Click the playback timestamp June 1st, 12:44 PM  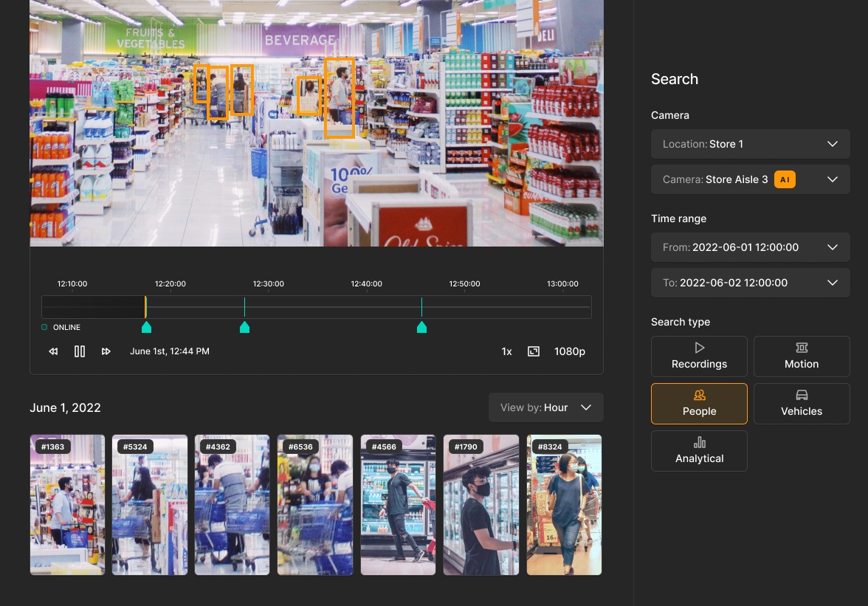click(x=170, y=351)
